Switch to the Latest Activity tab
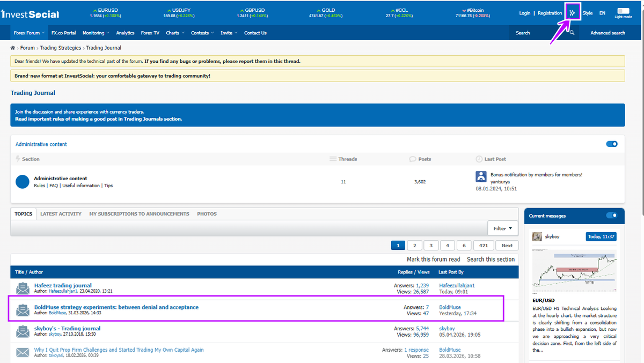The image size is (644, 363). point(61,213)
